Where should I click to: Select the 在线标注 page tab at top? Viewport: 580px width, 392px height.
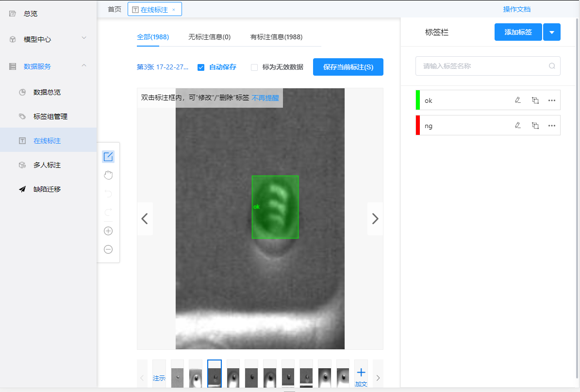click(x=154, y=10)
